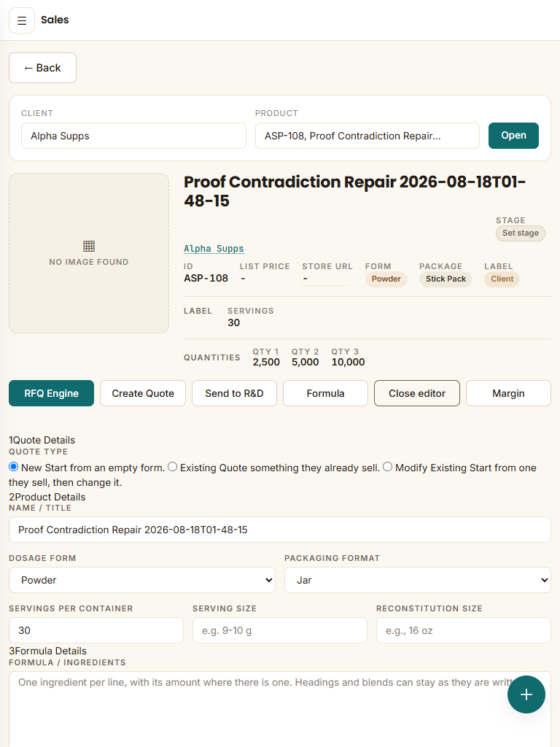Select the New quote type radio
Image resolution: width=560 pixels, height=747 pixels.
[x=14, y=467]
